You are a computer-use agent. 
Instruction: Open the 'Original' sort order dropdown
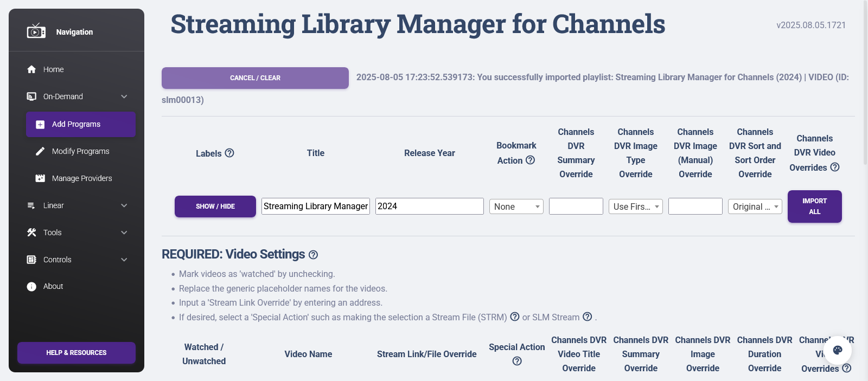coord(755,206)
